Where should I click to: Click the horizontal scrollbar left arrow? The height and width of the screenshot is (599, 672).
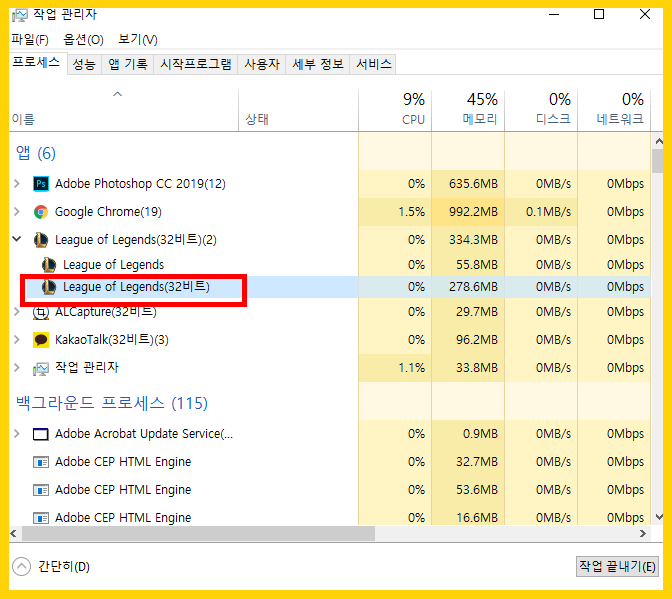pos(14,533)
